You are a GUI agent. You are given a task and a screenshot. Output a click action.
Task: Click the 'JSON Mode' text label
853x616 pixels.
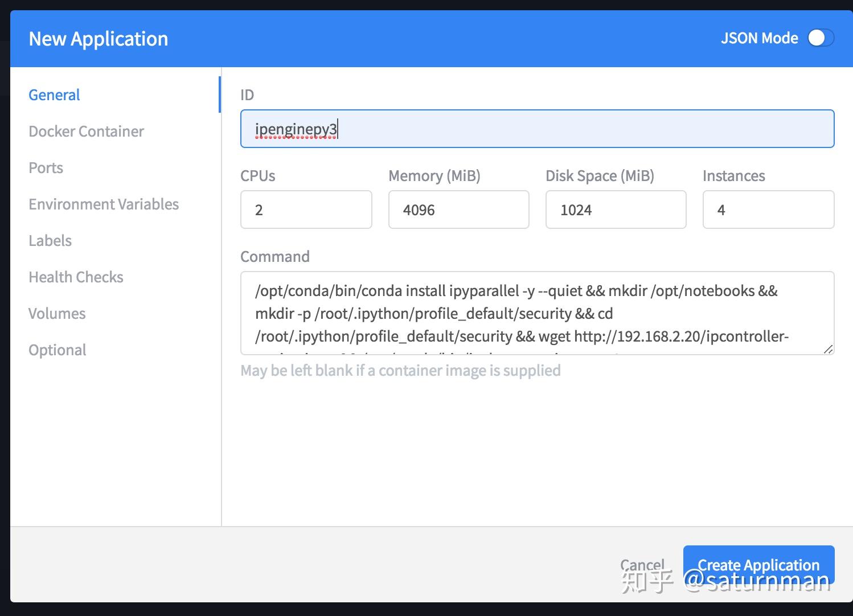(x=759, y=38)
